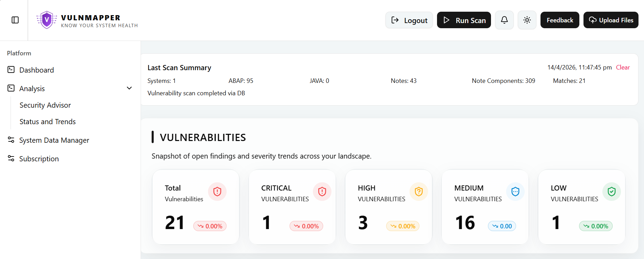Screen dimensions: 644x259
Task: Toggle the sidebar panel icon
Action: (15, 20)
